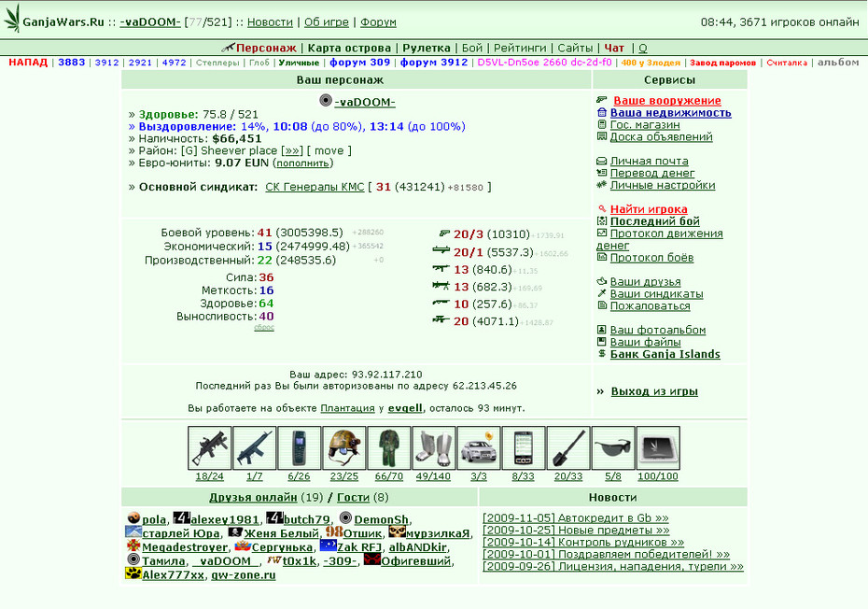Click the пополнить EUN link
This screenshot has height=609, width=868.
point(304,163)
